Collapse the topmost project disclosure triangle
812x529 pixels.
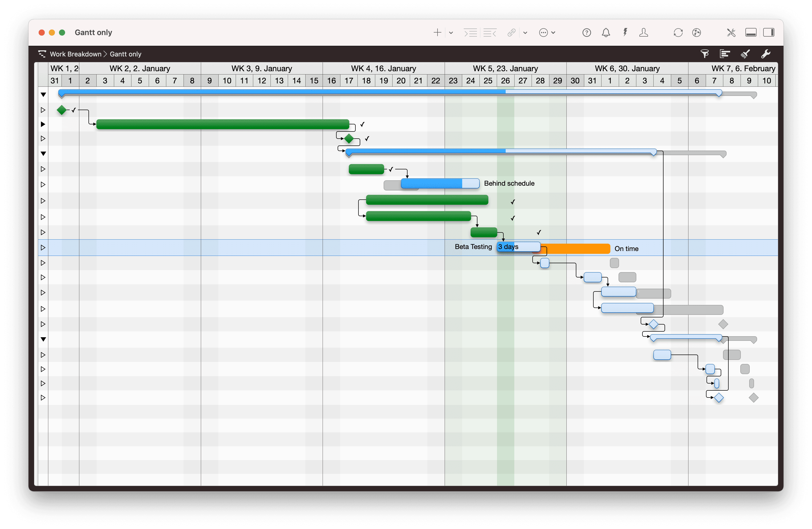click(x=43, y=95)
